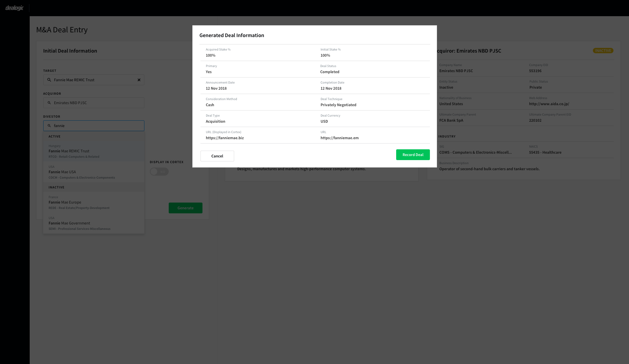Click the INACTIVE status badge

click(603, 51)
